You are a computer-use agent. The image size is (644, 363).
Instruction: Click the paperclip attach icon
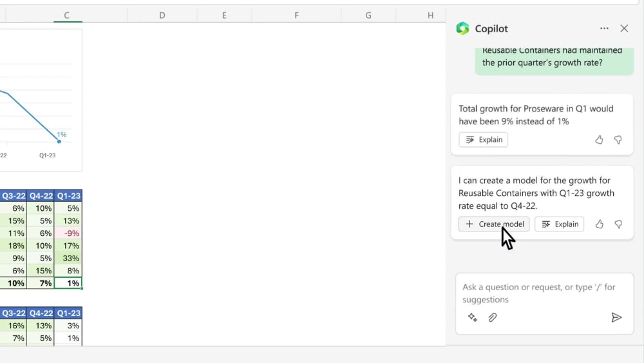(493, 317)
